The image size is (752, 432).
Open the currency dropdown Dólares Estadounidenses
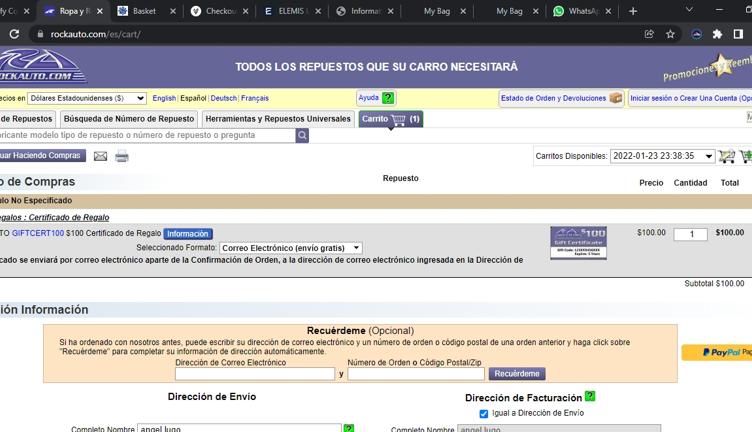pyautogui.click(x=87, y=98)
